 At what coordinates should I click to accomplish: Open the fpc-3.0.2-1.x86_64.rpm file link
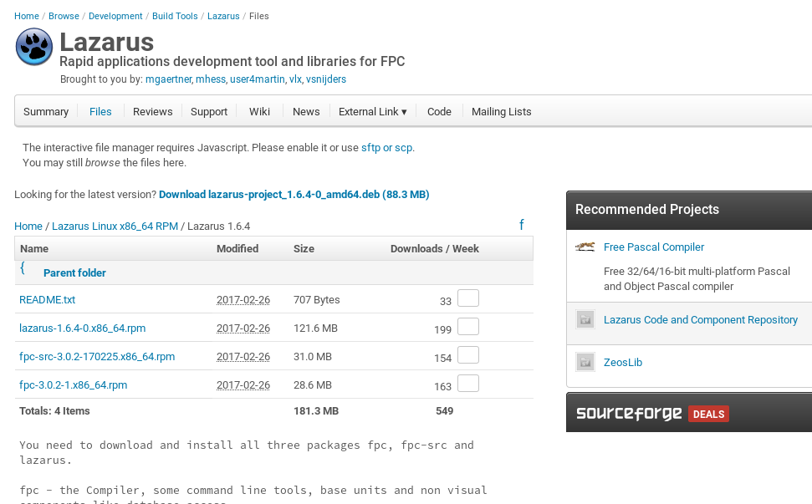pos(74,385)
